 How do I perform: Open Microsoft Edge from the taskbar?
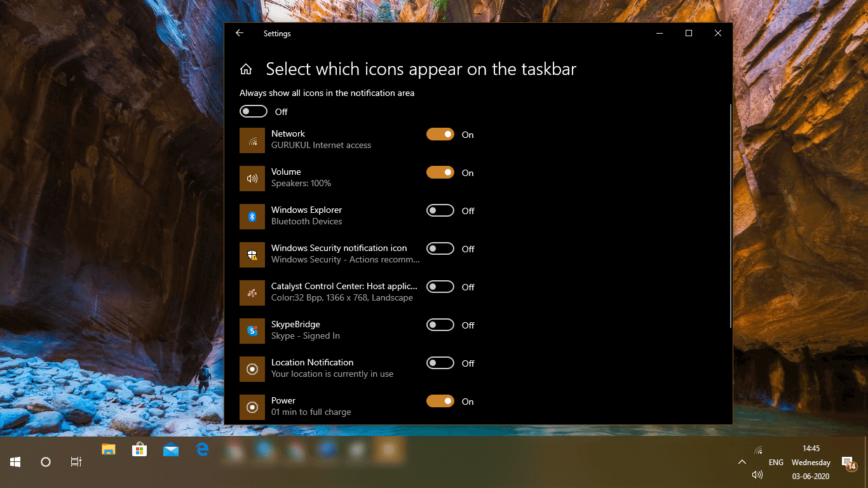201,449
